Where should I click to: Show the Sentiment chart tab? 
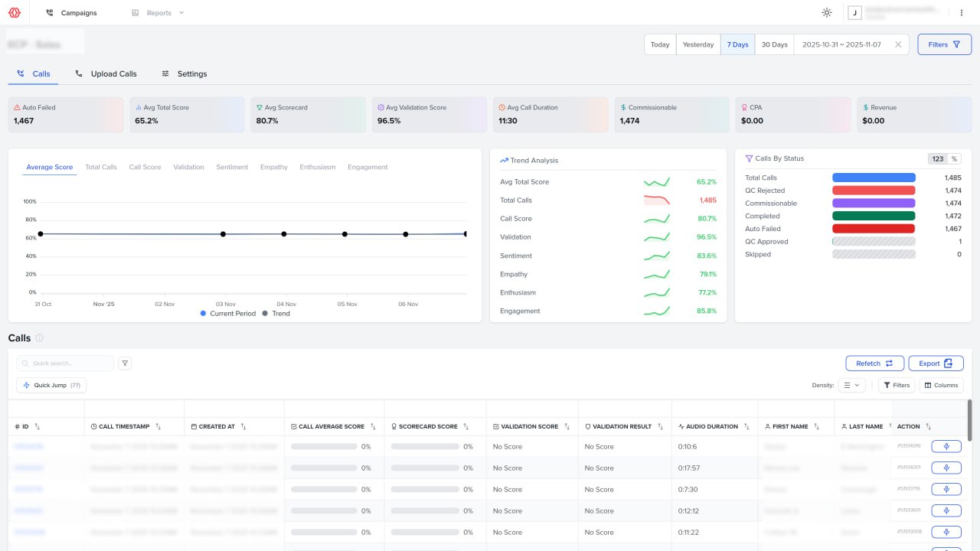click(232, 167)
